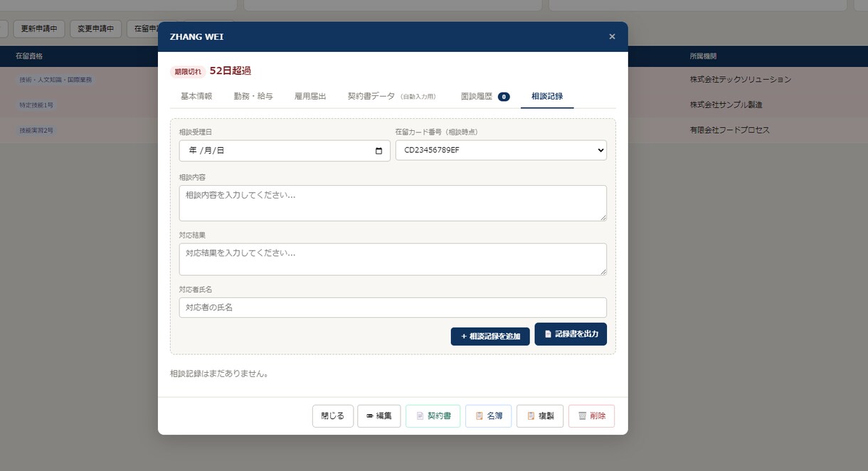Click the 期限切れ status badge
Viewport: 868px width, 471px height.
coord(188,71)
